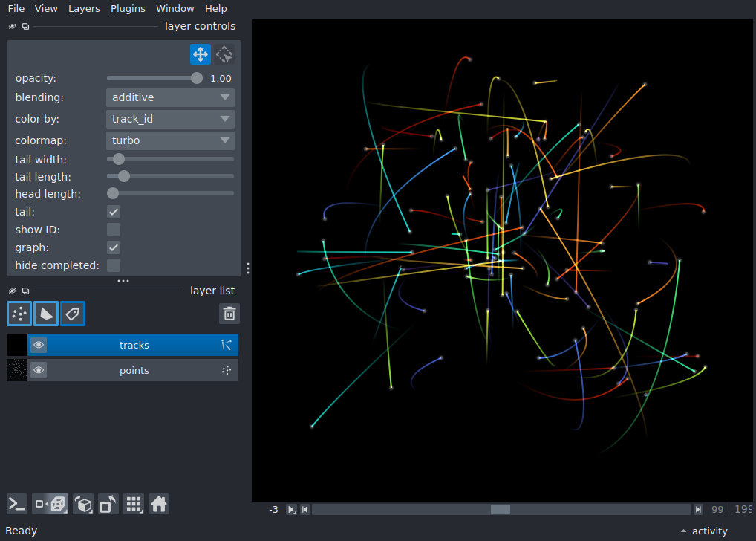Reset view with the home icon
756x541 pixels.
click(159, 505)
